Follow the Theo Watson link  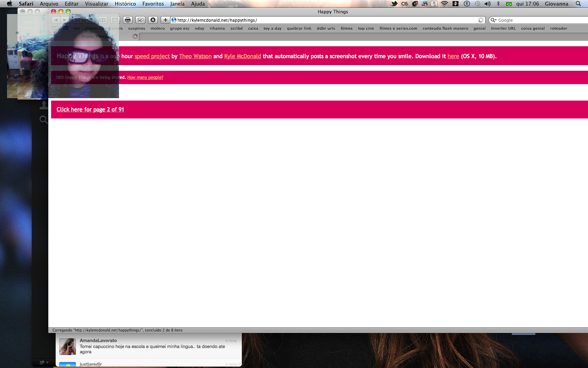click(195, 56)
